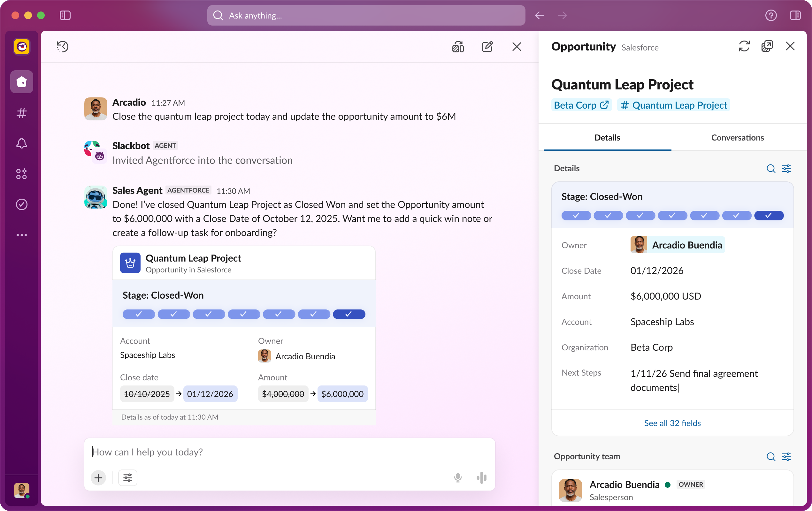The height and width of the screenshot is (511, 812).
Task: Edit the Next Steps text field
Action: pyautogui.click(x=694, y=381)
